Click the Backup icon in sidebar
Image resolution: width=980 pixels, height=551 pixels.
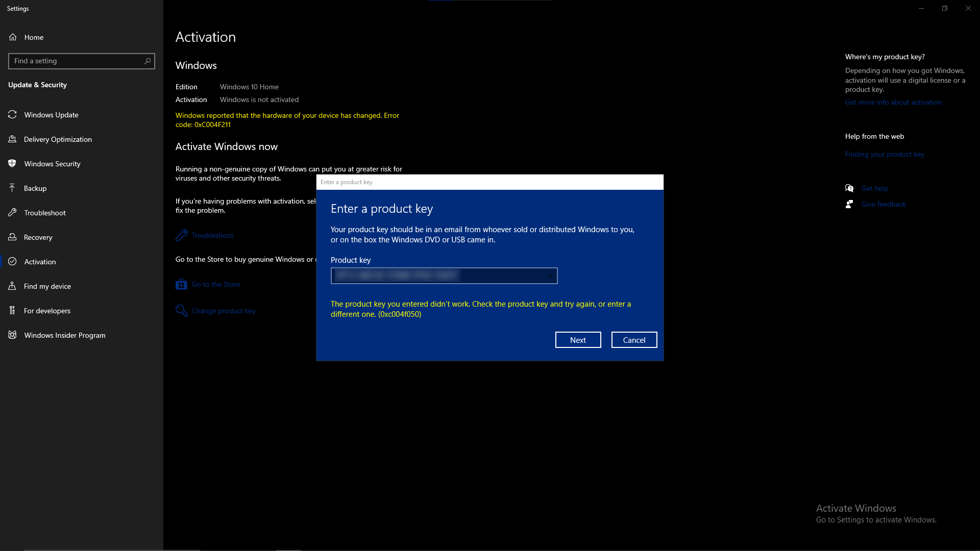click(12, 188)
